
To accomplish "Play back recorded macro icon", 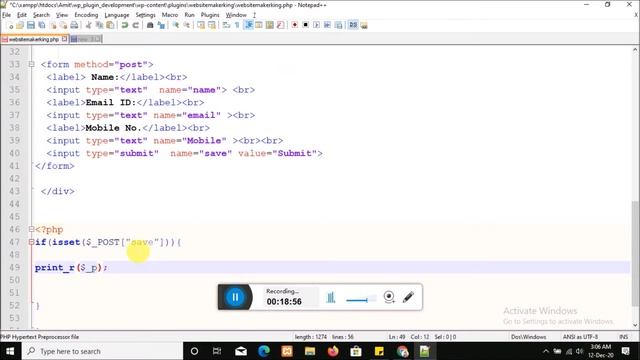I will coord(316,25).
